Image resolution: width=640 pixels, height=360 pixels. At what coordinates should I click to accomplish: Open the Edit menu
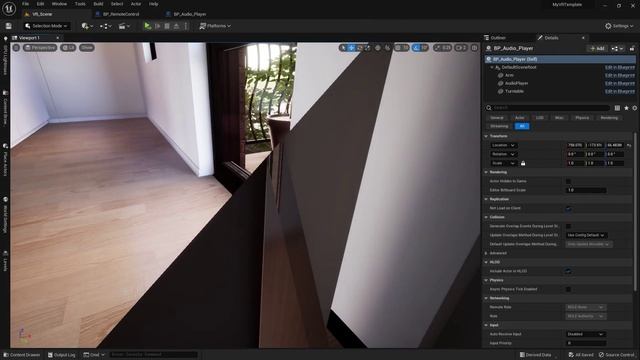(x=40, y=4)
